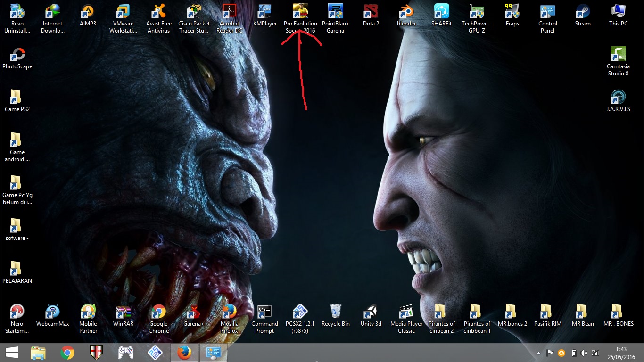
Task: Open Unity 3d desktop shortcut
Action: [371, 316]
